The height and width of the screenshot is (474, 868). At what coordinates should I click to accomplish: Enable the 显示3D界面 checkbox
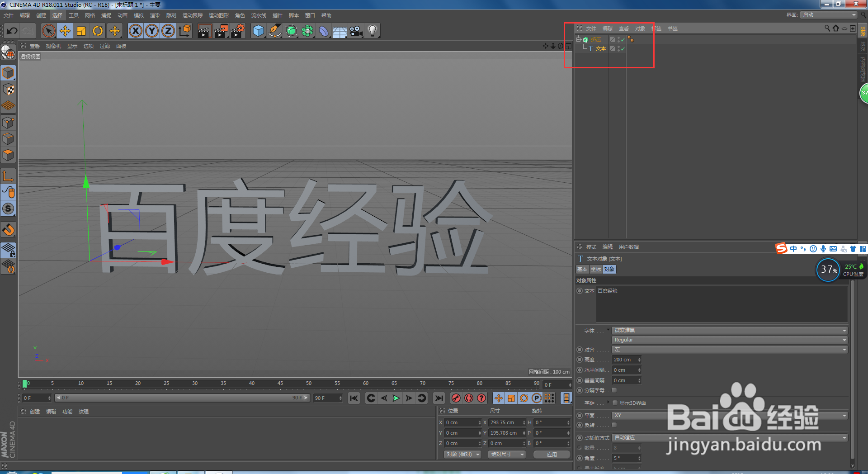615,403
